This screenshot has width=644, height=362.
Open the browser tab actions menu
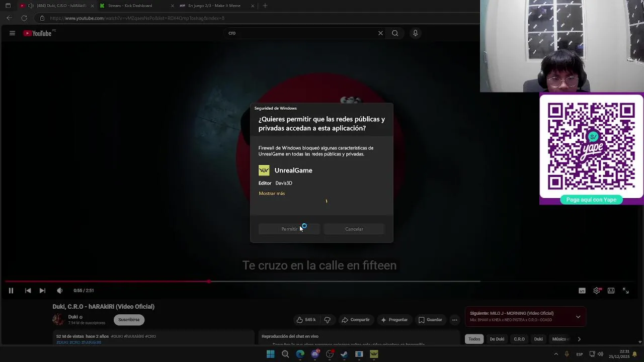[x=8, y=6]
